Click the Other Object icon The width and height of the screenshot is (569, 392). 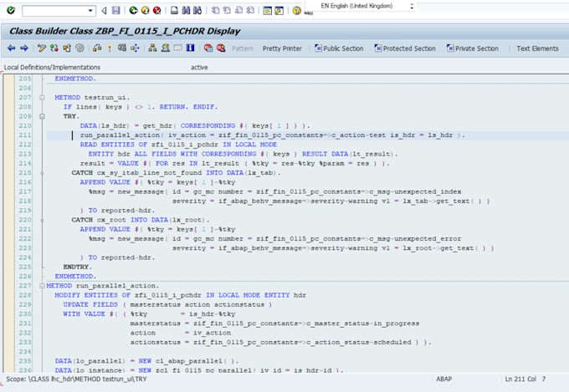pos(67,48)
